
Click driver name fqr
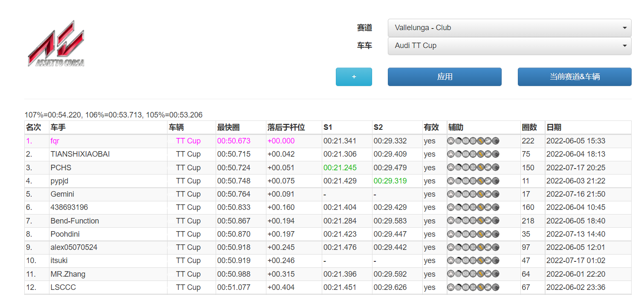pos(55,141)
